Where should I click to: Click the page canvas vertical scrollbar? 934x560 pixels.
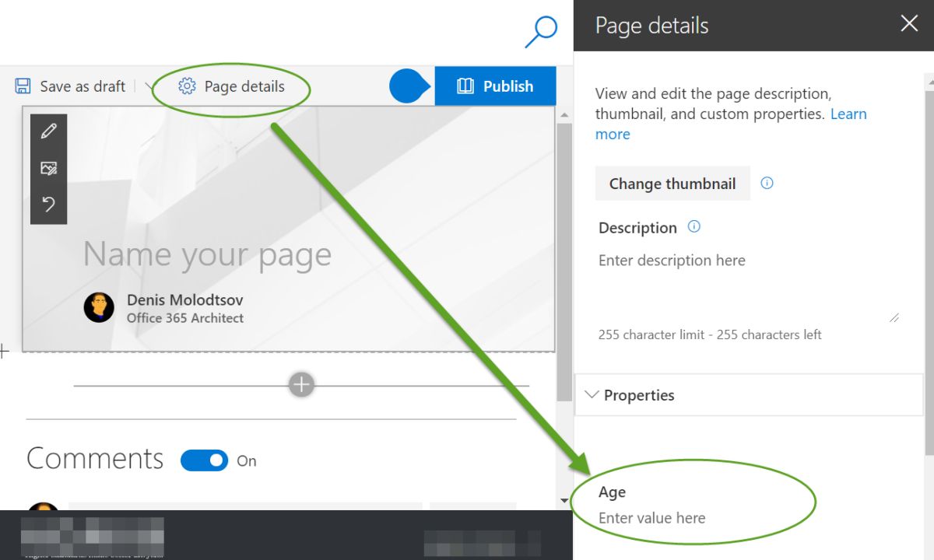pos(564,262)
